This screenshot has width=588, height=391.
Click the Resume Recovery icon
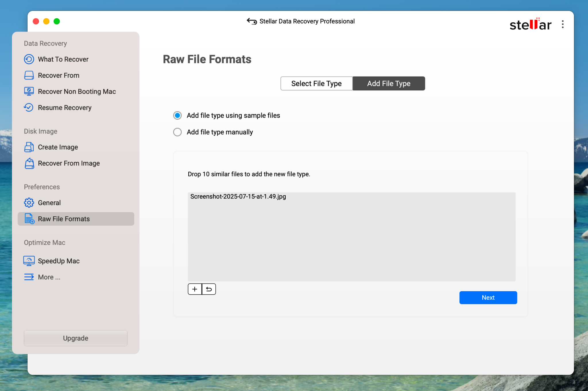tap(29, 108)
